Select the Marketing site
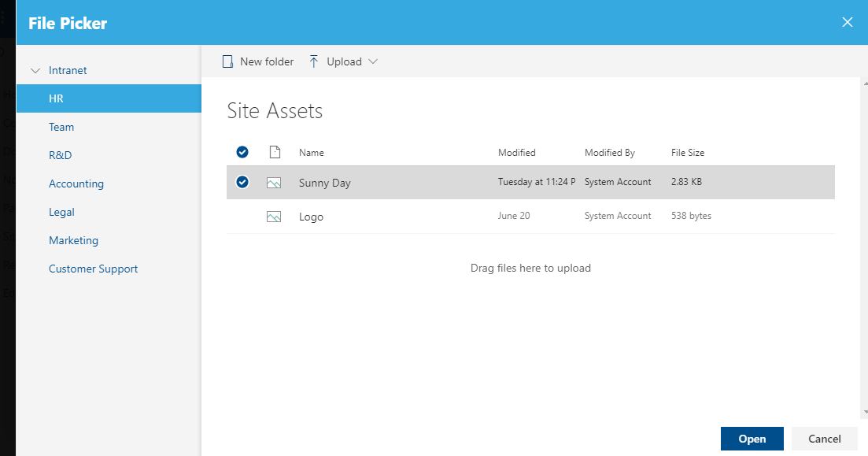This screenshot has height=456, width=868. tap(73, 240)
